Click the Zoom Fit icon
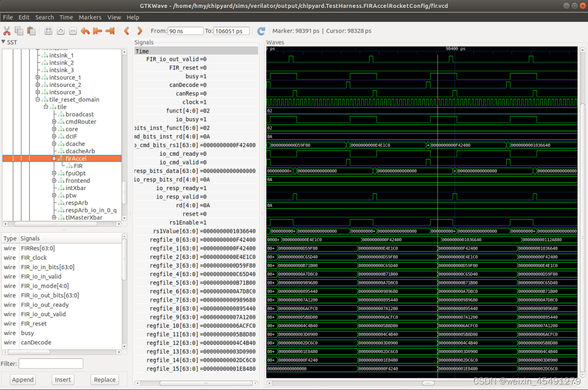 click(48, 31)
